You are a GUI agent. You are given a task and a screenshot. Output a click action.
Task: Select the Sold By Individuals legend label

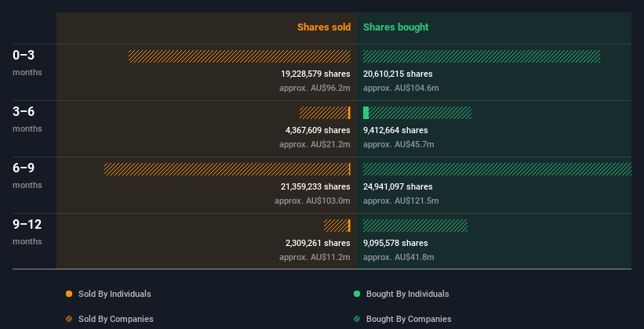[115, 294]
